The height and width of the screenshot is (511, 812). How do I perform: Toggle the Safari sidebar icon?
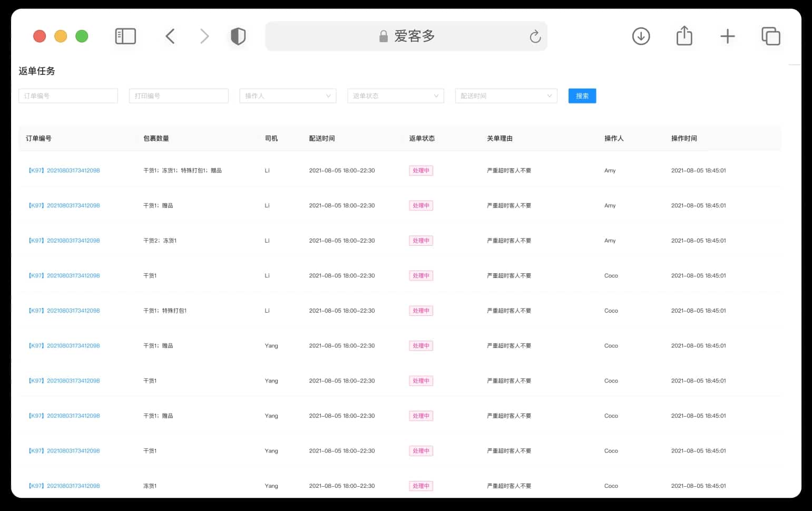coord(125,36)
